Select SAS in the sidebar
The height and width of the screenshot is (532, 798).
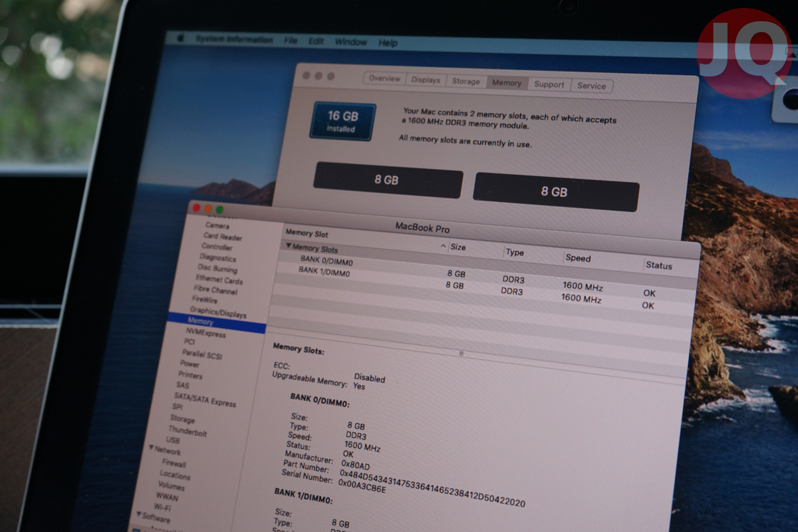(x=182, y=385)
